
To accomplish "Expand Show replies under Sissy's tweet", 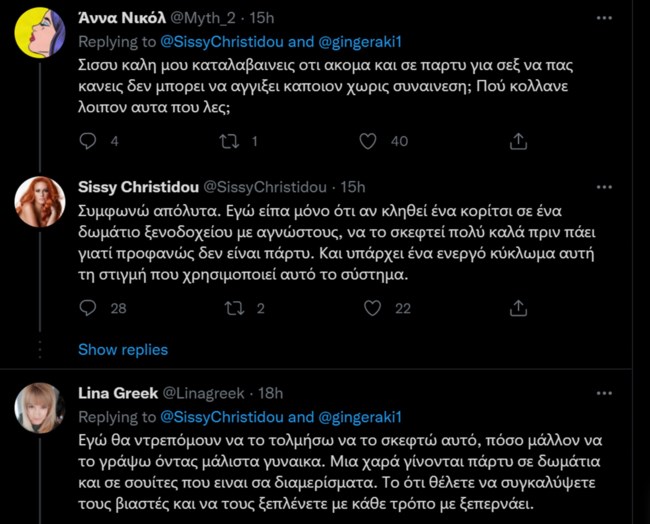I will 122,349.
